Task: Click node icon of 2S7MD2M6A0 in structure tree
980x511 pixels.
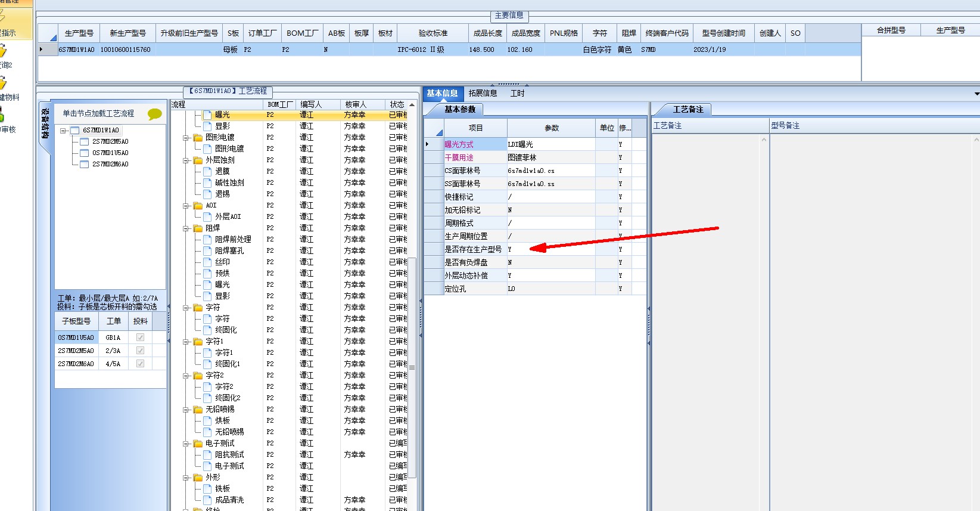Action: pos(84,165)
